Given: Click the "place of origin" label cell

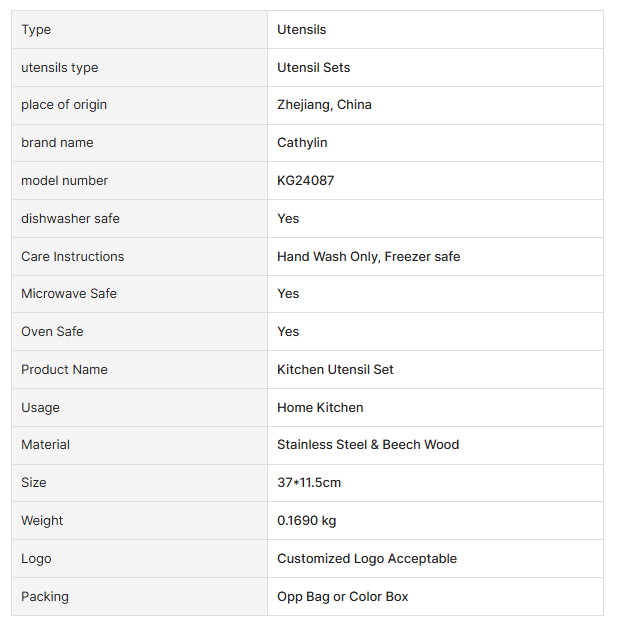Looking at the screenshot, I should (64, 105).
